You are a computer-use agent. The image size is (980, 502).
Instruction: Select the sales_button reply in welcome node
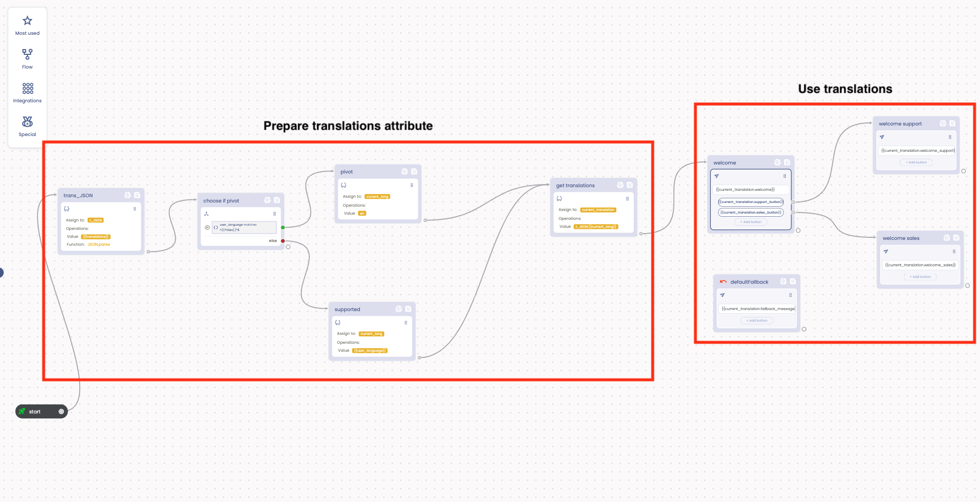click(x=750, y=213)
